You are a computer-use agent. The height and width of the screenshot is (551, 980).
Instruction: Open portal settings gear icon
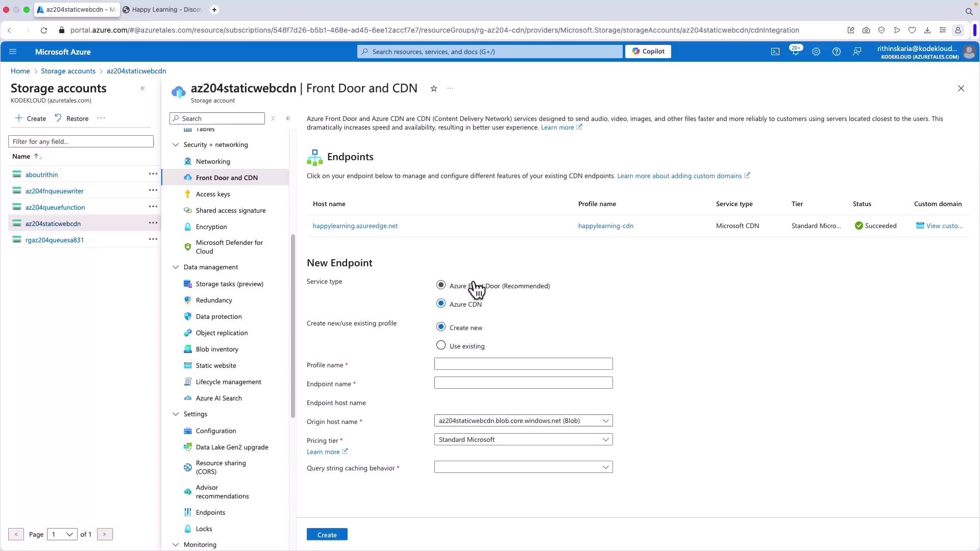816,52
